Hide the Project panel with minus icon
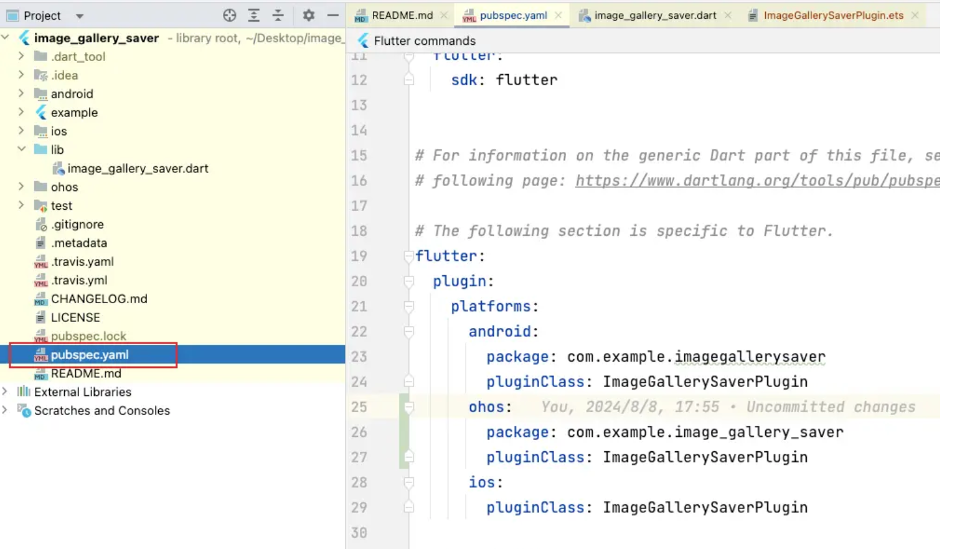The image size is (980, 549). click(333, 16)
